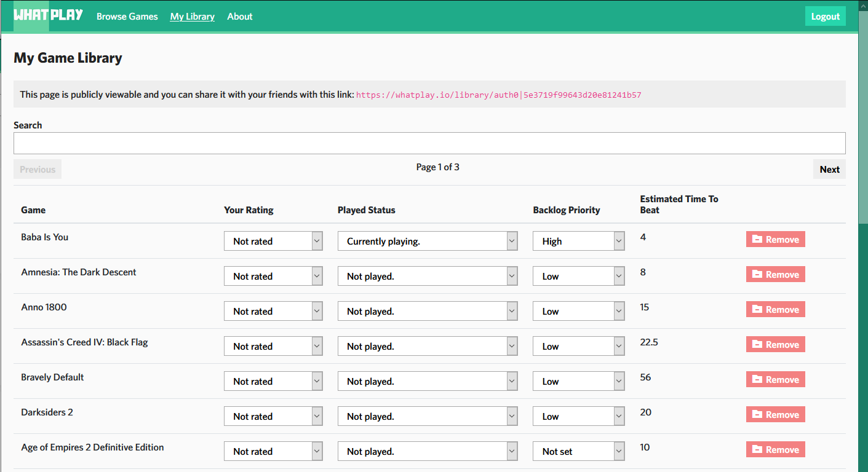This screenshot has width=868, height=472.
Task: Click the Baba Is You game title
Action: tap(45, 237)
